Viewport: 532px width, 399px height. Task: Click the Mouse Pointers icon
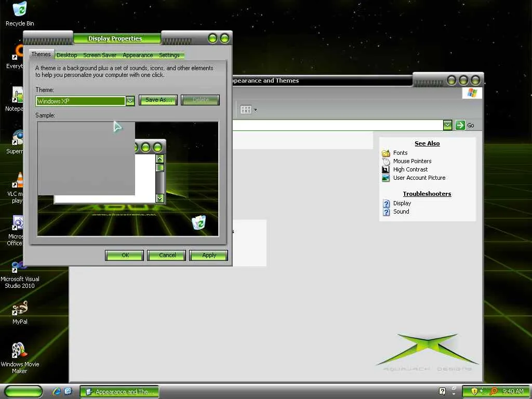386,161
